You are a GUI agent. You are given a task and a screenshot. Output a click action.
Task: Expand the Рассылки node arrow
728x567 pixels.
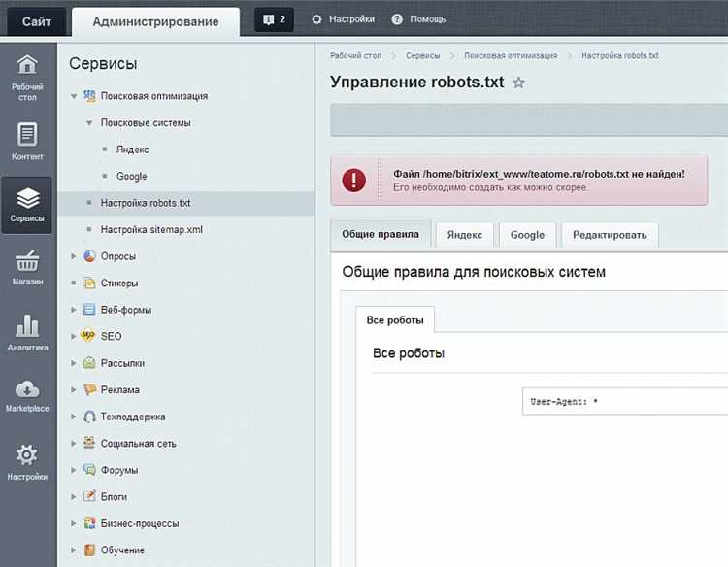click(74, 363)
